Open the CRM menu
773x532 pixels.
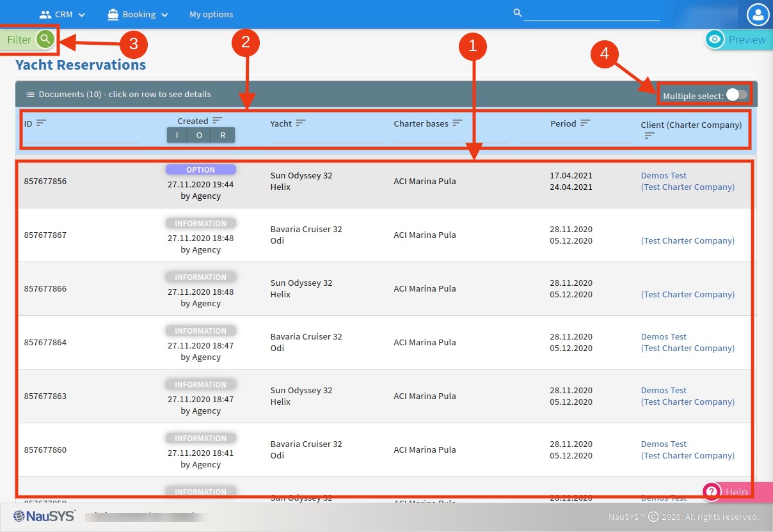[x=62, y=14]
